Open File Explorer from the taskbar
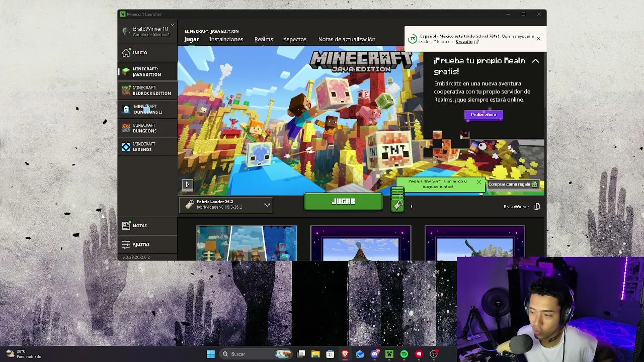Image resolution: width=644 pixels, height=362 pixels. pyautogui.click(x=315, y=354)
